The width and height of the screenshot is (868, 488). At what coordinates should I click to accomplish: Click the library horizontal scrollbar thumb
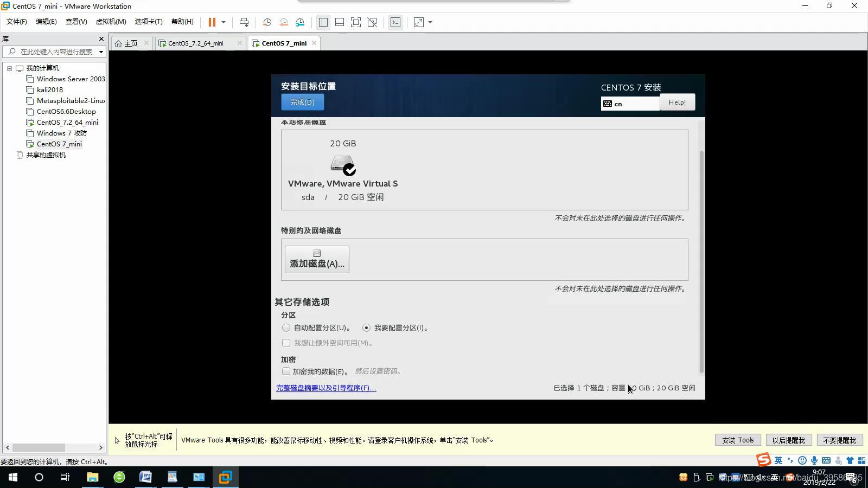click(39, 448)
